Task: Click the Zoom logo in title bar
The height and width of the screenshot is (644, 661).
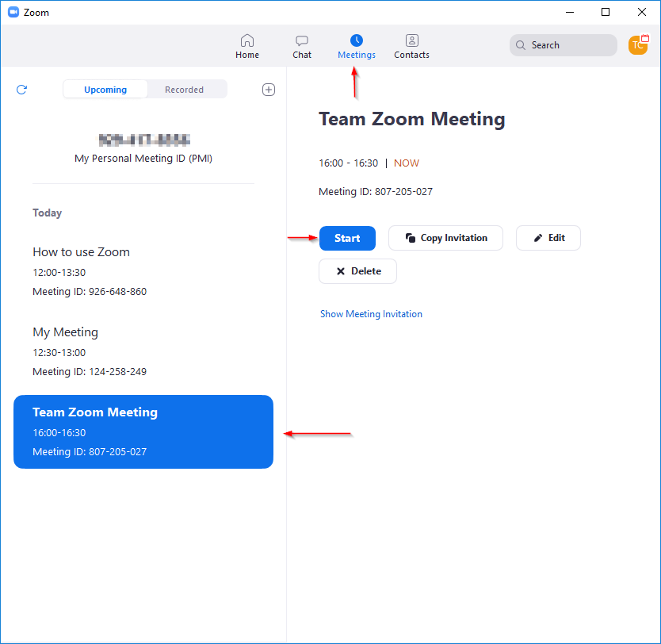Action: pyautogui.click(x=13, y=12)
